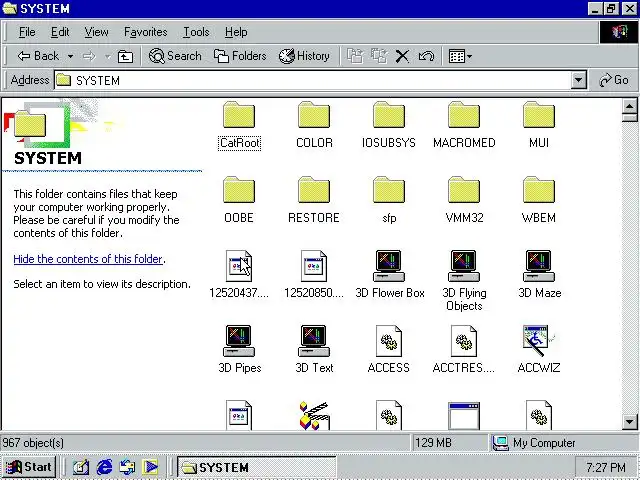This screenshot has width=640, height=480.
Task: Expand the Back history dropdown arrow
Action: pyautogui.click(x=71, y=56)
